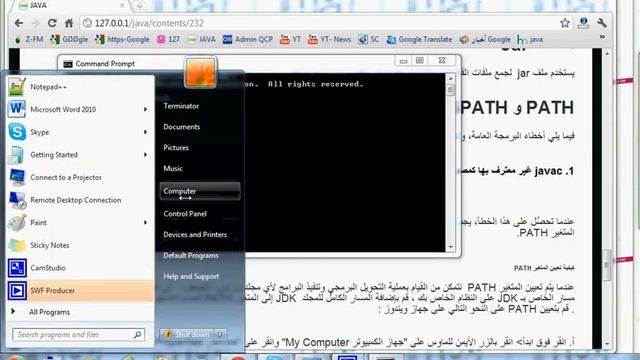The width and height of the screenshot is (640, 360).
Task: Show more bookmarks chevron
Action: (602, 37)
